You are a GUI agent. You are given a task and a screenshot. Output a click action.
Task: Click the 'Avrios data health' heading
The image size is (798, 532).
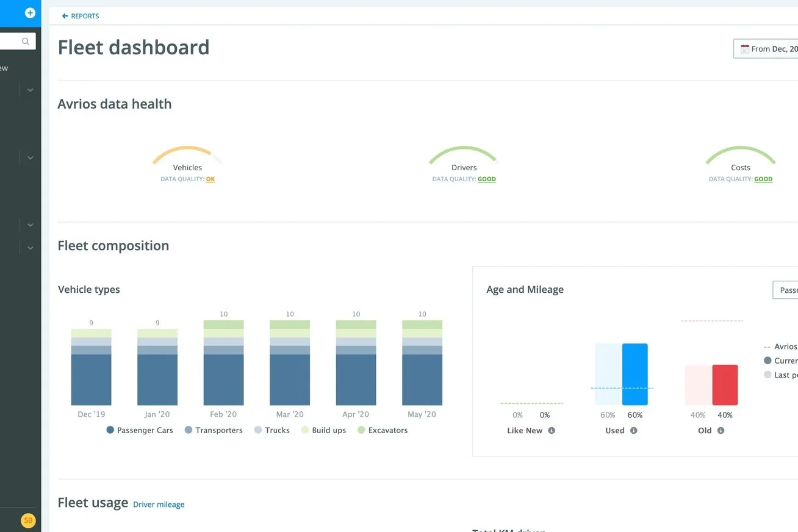tap(115, 104)
